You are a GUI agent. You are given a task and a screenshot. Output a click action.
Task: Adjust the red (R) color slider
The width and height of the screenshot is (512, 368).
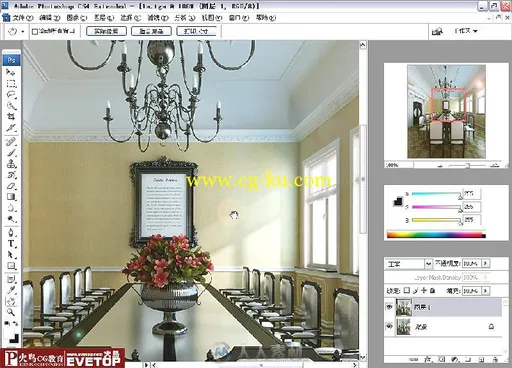(436, 194)
